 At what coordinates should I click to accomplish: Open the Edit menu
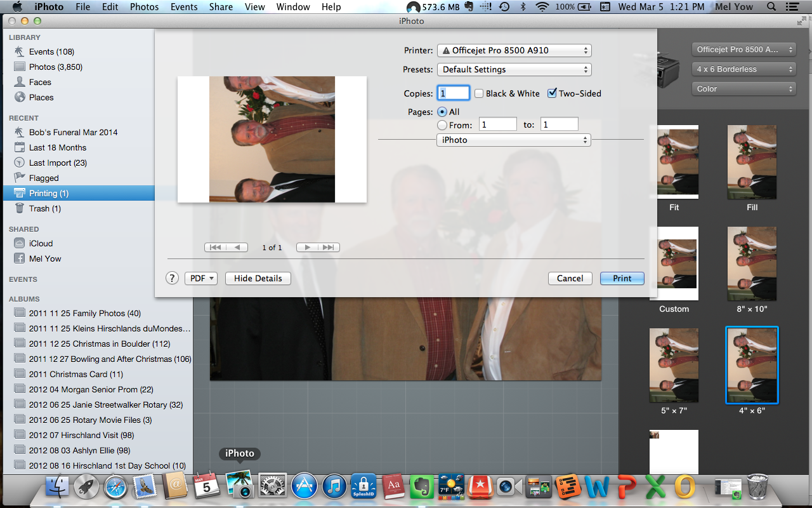pyautogui.click(x=110, y=7)
